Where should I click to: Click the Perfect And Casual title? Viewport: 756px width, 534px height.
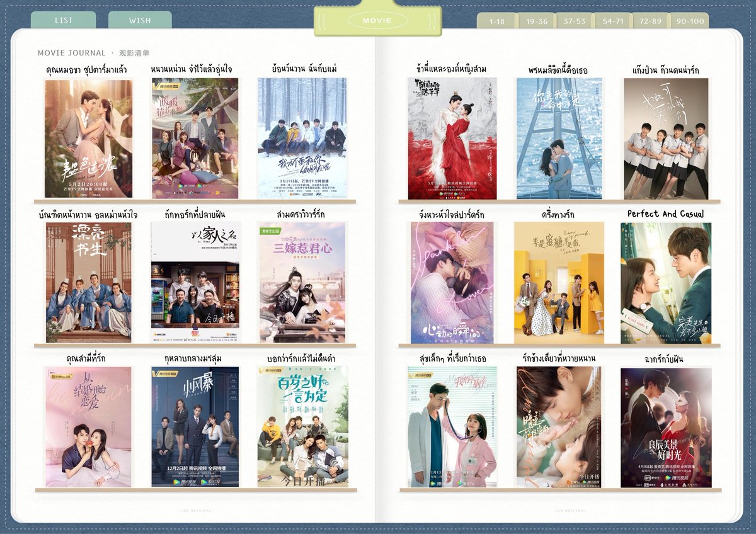tap(666, 214)
